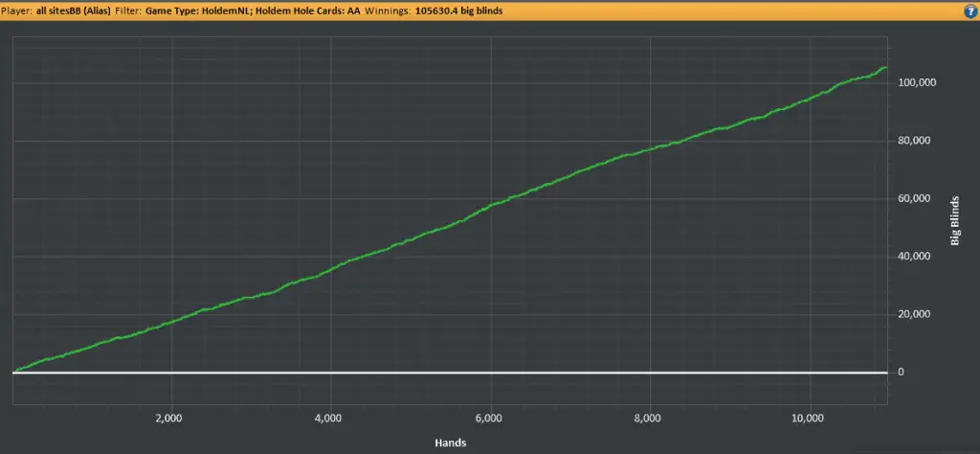Image resolution: width=980 pixels, height=454 pixels.
Task: Click the end of the green winnings line
Action: click(x=885, y=67)
